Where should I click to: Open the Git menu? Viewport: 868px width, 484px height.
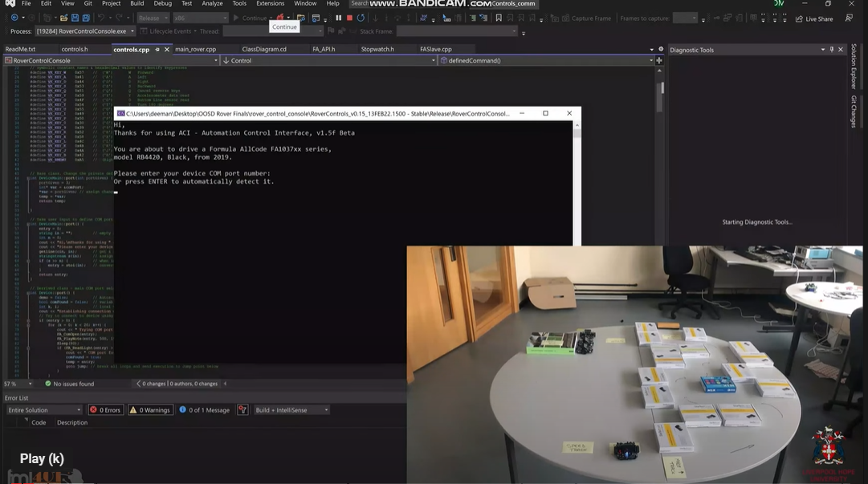coord(88,3)
